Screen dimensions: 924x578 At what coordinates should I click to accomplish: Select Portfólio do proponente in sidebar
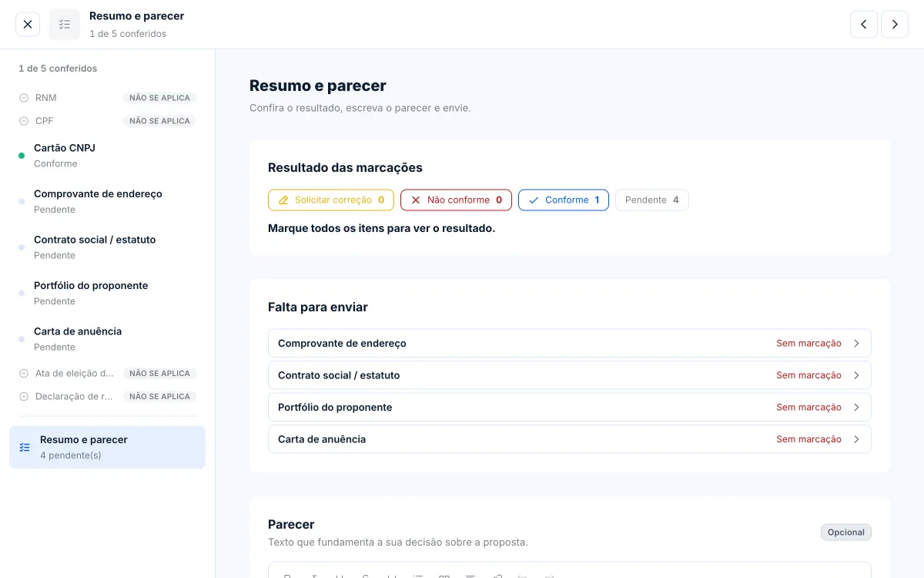(x=107, y=293)
